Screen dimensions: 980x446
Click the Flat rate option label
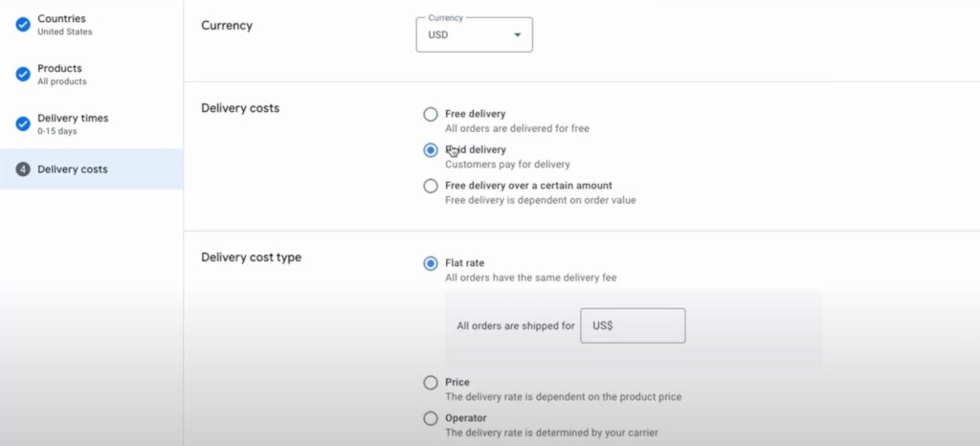(464, 263)
